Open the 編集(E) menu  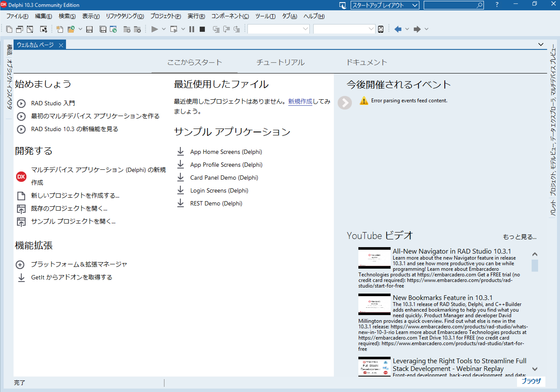43,16
